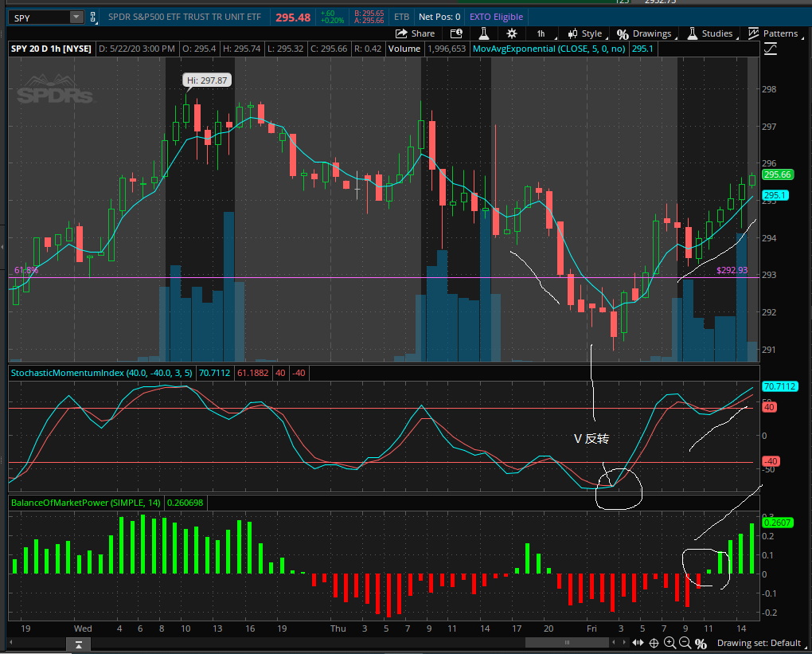Click the '1,996,653' volume value

[447, 49]
